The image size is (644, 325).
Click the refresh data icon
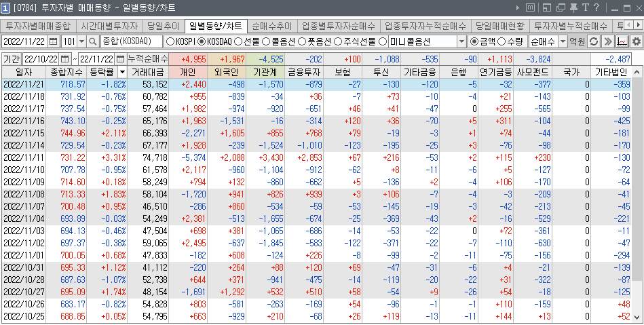[x=592, y=41]
